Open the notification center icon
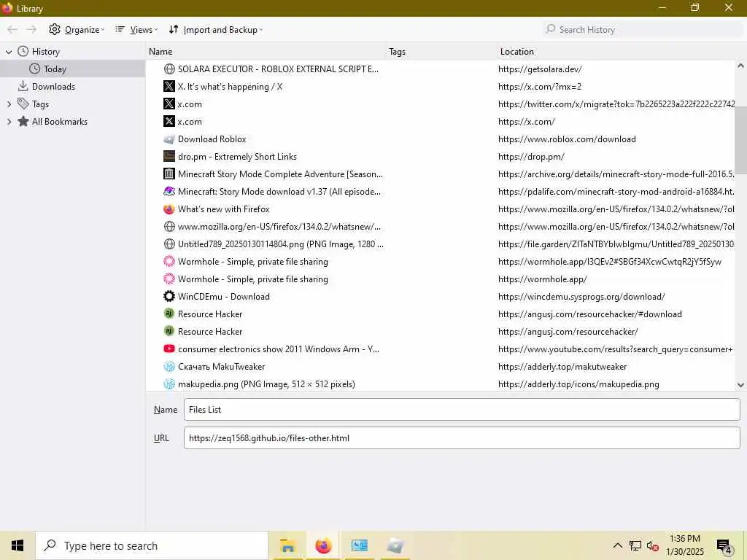The image size is (747, 560). (724, 547)
